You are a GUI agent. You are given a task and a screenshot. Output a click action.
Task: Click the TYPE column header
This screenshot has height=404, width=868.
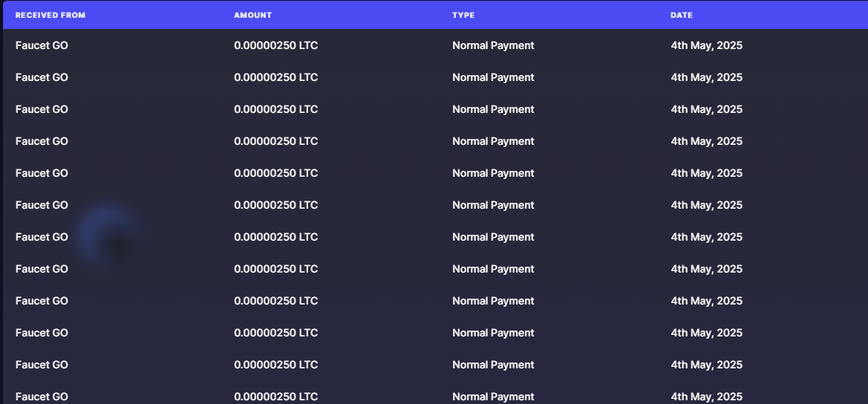pos(463,16)
